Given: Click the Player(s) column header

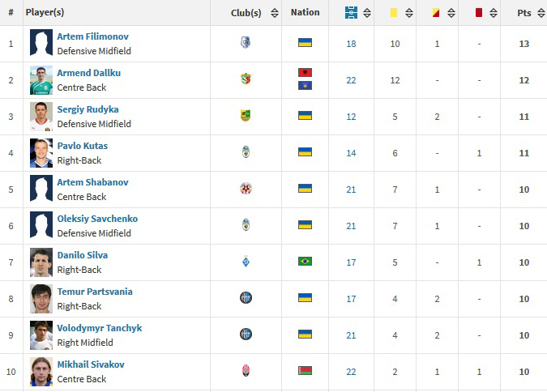Looking at the screenshot, I should coord(45,13).
